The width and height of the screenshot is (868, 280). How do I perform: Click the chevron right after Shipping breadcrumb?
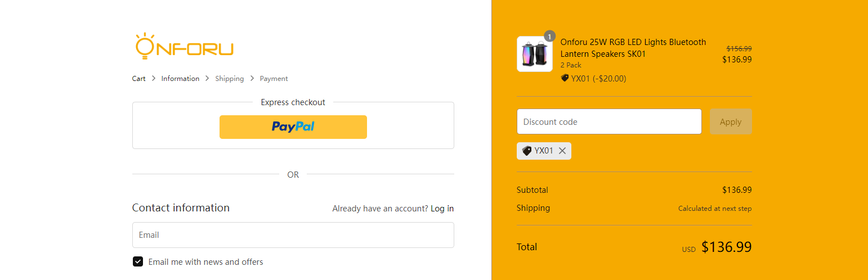(x=252, y=79)
